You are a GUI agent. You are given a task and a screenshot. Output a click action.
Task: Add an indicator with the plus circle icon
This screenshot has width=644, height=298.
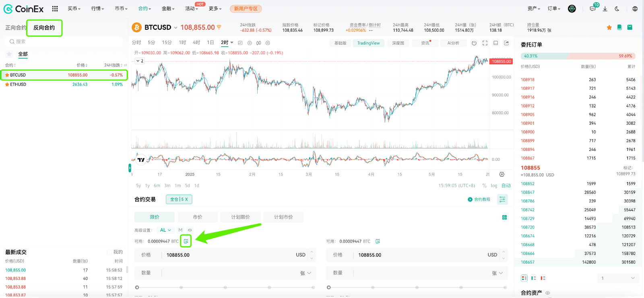[x=268, y=43]
